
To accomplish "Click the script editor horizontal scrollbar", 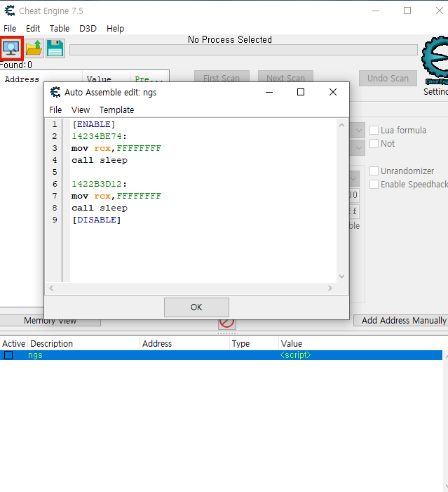I will coord(190,288).
